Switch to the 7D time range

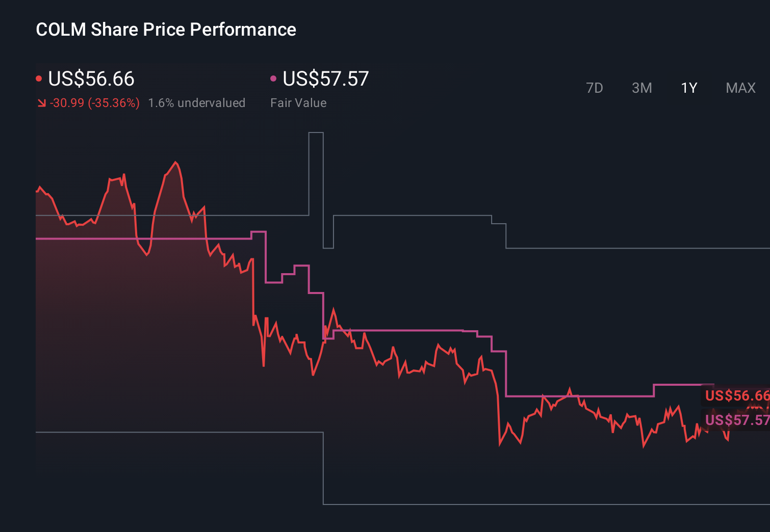tap(595, 88)
